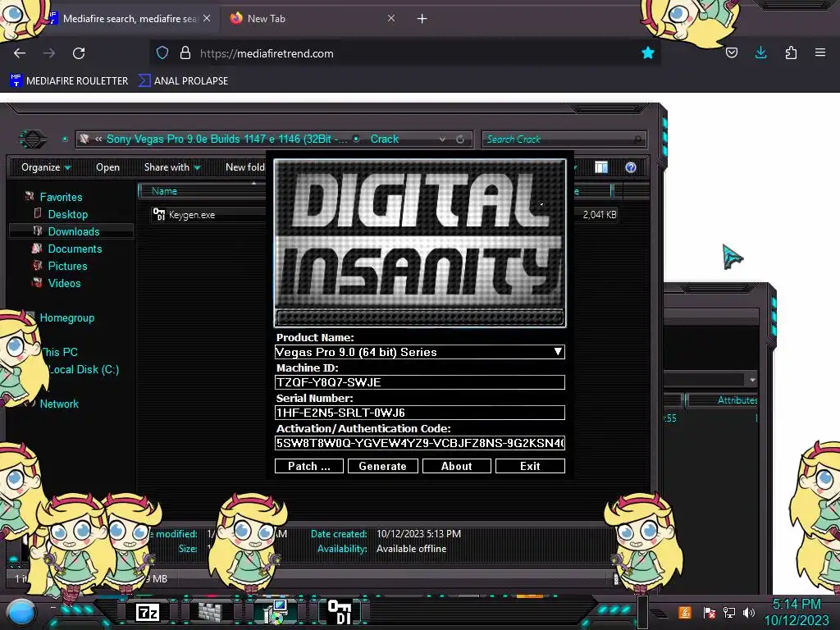This screenshot has width=840, height=630.
Task: Open This PC in the navigation pane
Action: pos(59,352)
